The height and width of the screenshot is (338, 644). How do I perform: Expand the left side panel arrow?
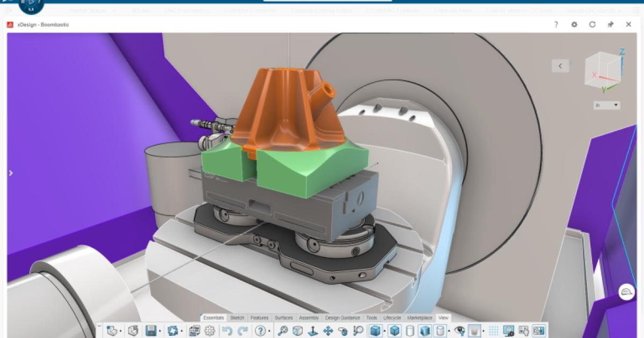click(11, 173)
